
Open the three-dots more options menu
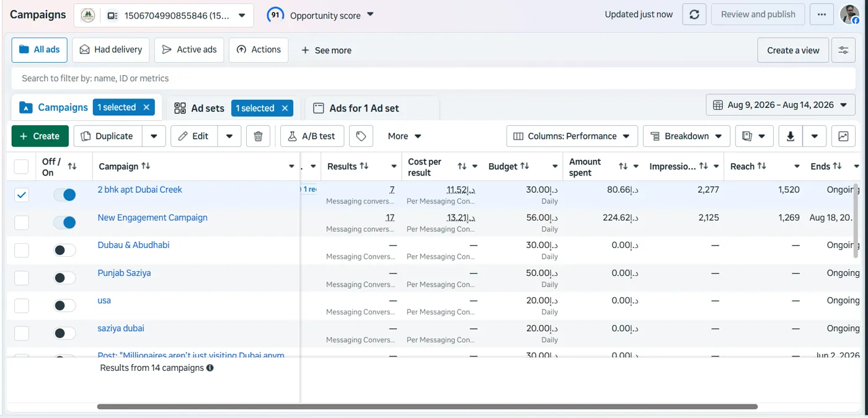[x=821, y=14]
